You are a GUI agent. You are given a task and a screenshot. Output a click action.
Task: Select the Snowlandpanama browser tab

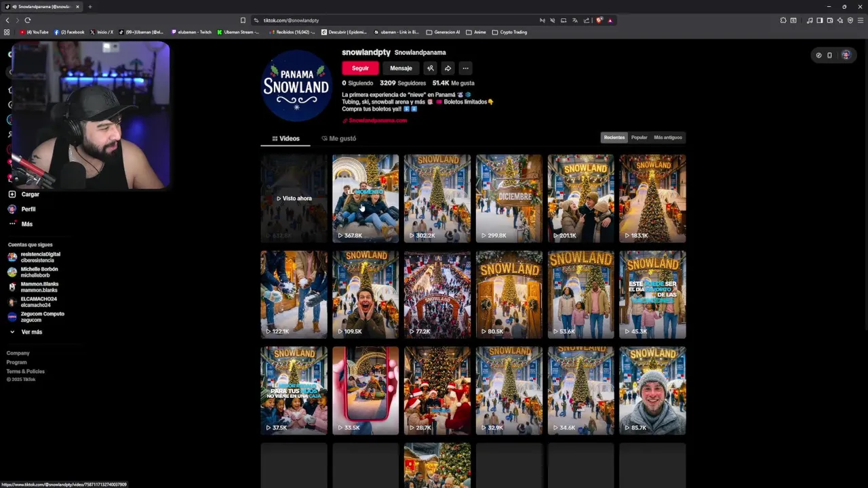(x=43, y=7)
